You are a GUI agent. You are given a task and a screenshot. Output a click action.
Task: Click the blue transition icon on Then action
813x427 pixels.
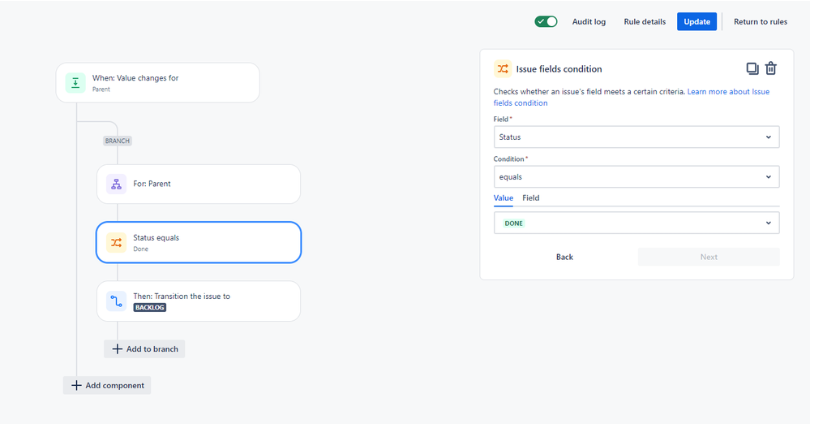116,301
